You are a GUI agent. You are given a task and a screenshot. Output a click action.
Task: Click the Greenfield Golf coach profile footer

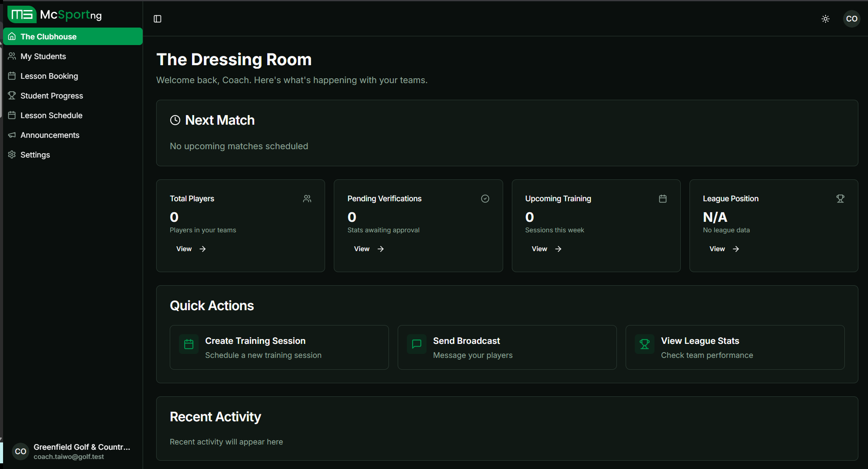pyautogui.click(x=73, y=451)
